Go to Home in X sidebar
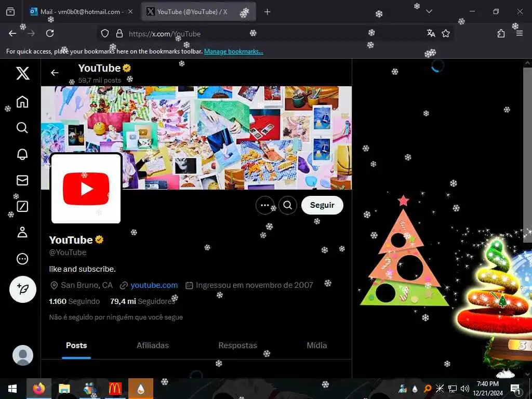532x399 pixels. [x=22, y=101]
